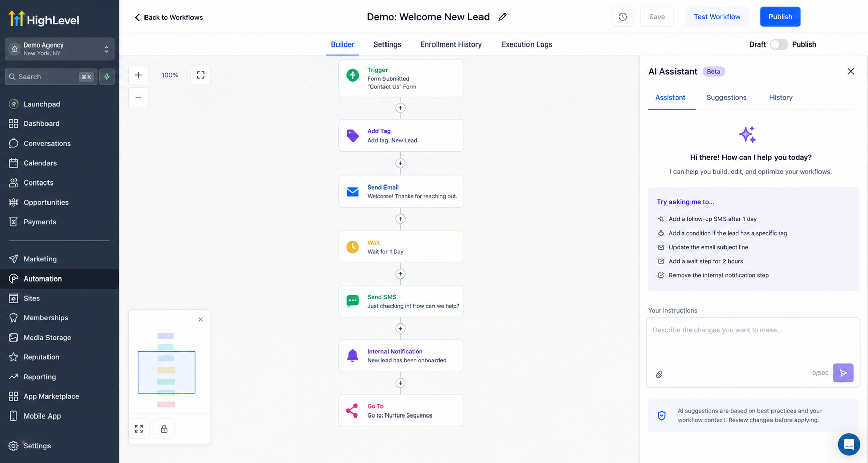Toggle Draft/Publish switch
Screen dimensions: 868x463
tap(779, 44)
